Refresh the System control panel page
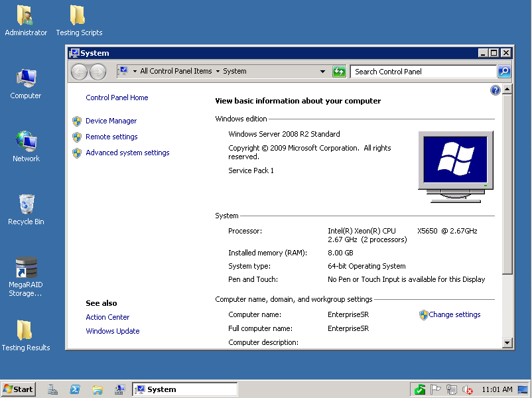The image size is (532, 398). (338, 72)
